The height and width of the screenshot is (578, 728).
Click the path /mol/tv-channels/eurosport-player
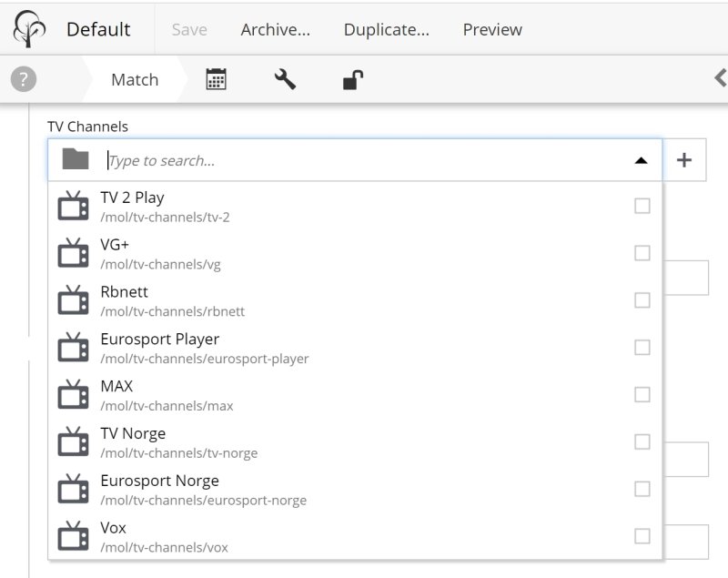[204, 359]
